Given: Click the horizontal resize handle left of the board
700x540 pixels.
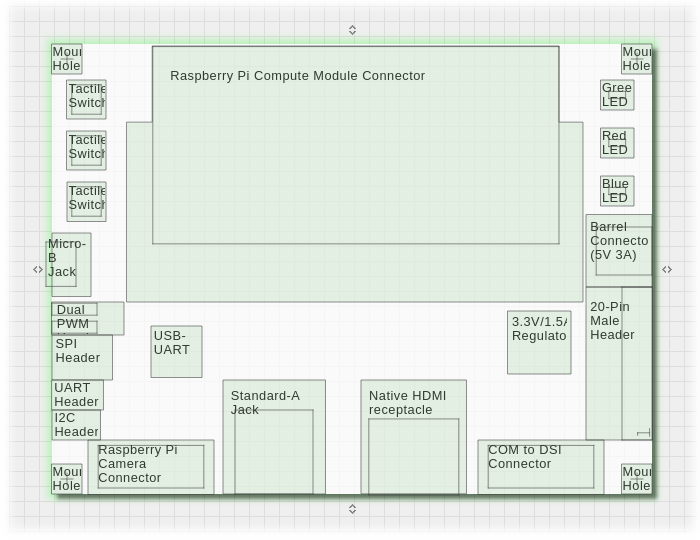Looking at the screenshot, I should pyautogui.click(x=38, y=270).
